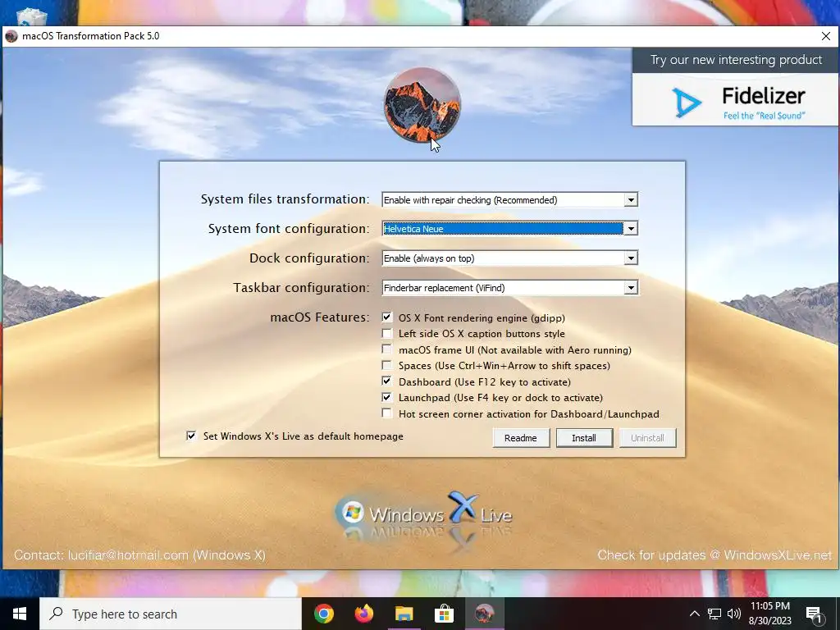Click the Readme button

coord(521,438)
